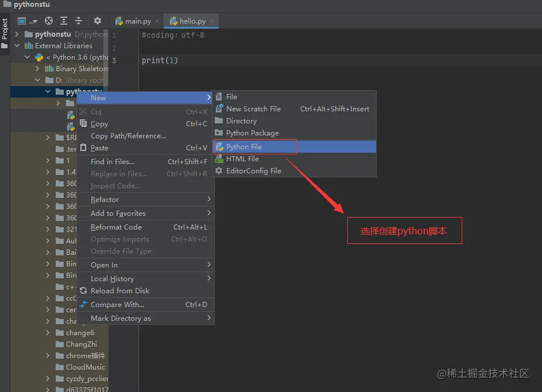Select Find in Files...
Viewport: 542px width, 392px height.
click(x=145, y=161)
